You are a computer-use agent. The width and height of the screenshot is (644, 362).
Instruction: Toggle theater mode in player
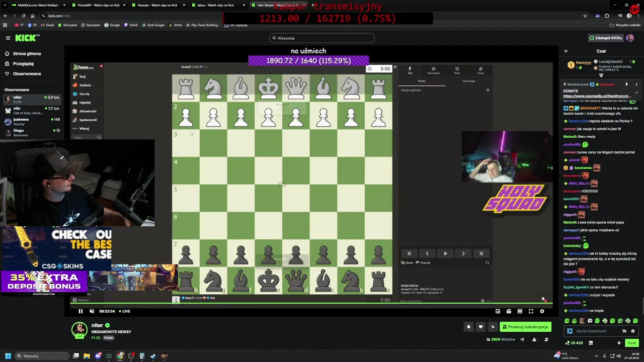(520, 311)
